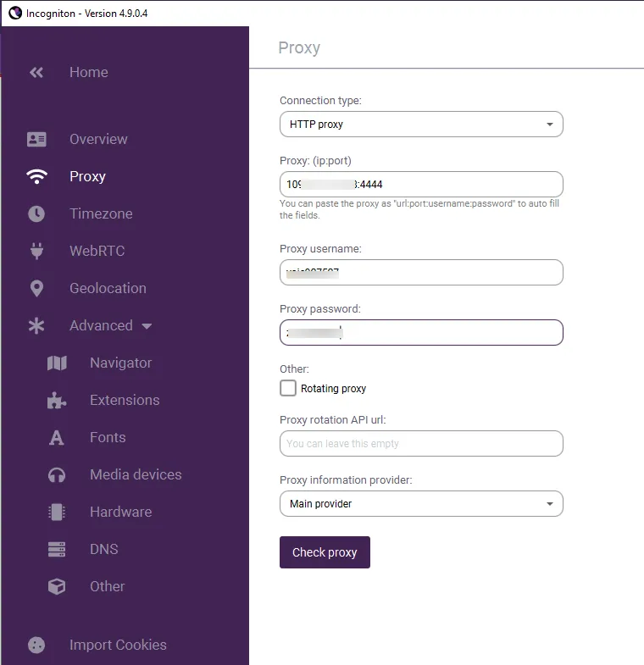Viewport: 644px width, 665px height.
Task: Click the Other box icon
Action: (x=57, y=586)
